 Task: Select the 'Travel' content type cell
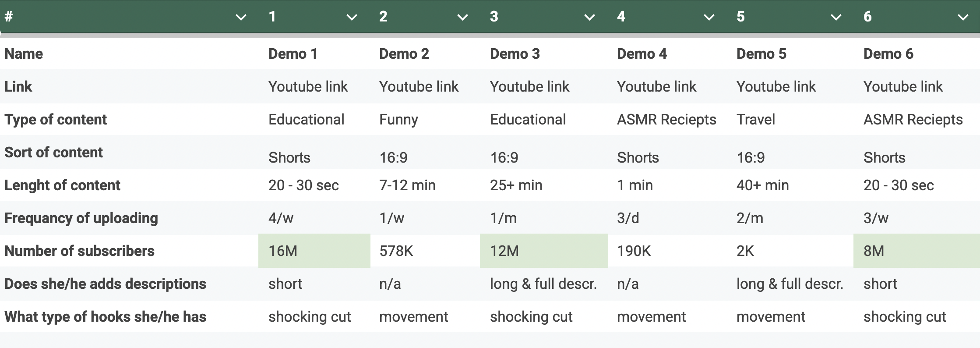756,120
